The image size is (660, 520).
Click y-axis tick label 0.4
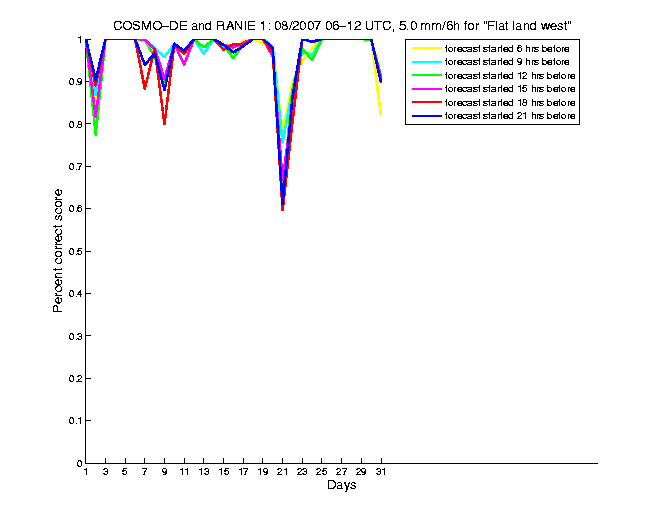pyautogui.click(x=75, y=293)
